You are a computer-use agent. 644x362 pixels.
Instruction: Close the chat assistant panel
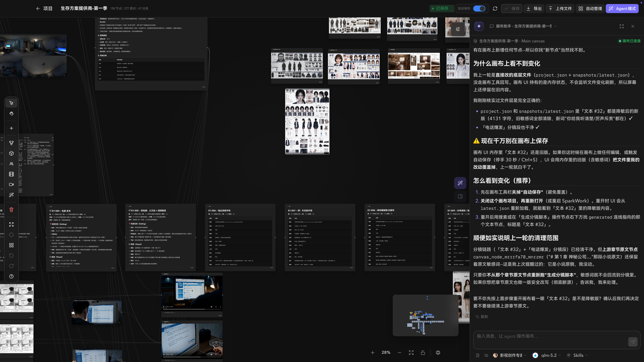(633, 26)
